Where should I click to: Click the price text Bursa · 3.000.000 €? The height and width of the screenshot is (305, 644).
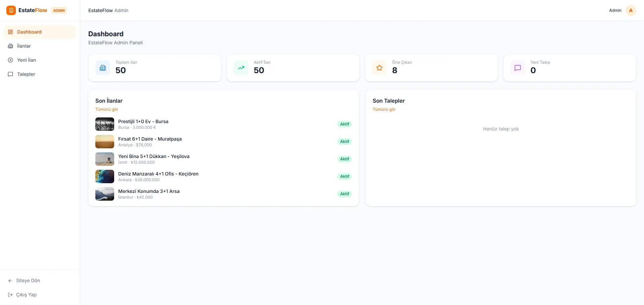(x=137, y=128)
